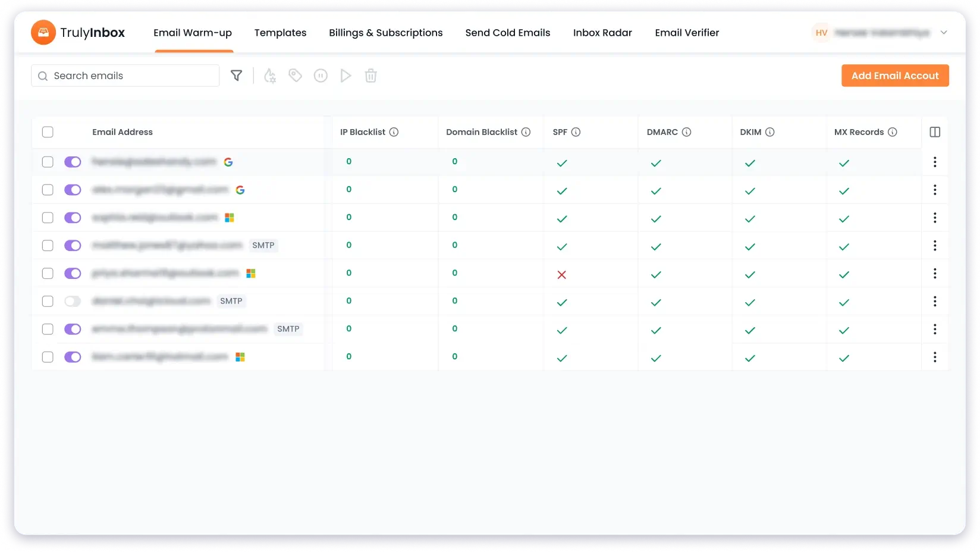
Task: Click inside the Search emails field
Action: tap(125, 76)
